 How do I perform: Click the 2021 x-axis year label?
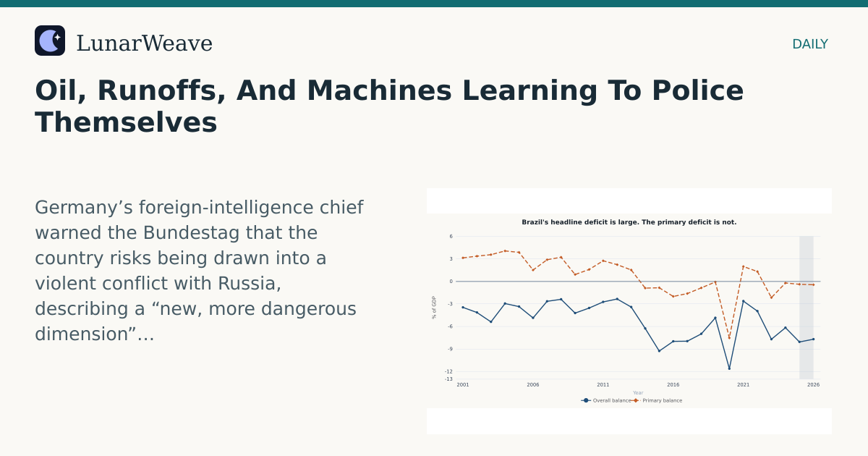point(744,385)
